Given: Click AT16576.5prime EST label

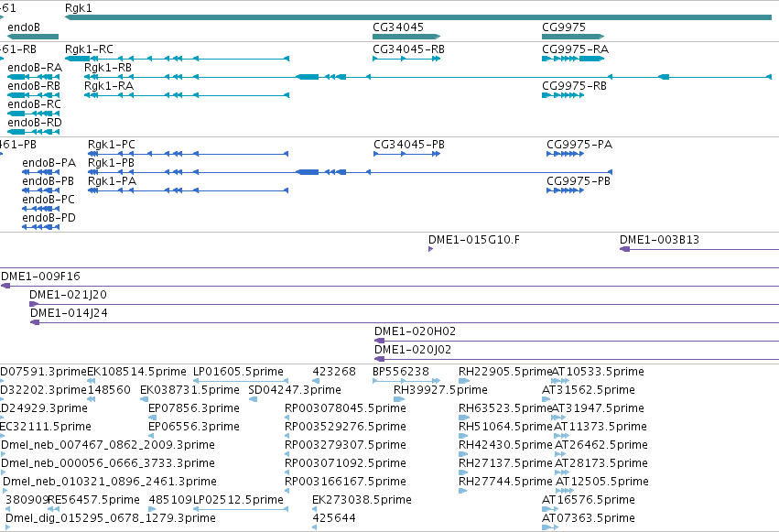Looking at the screenshot, I should (x=589, y=500).
